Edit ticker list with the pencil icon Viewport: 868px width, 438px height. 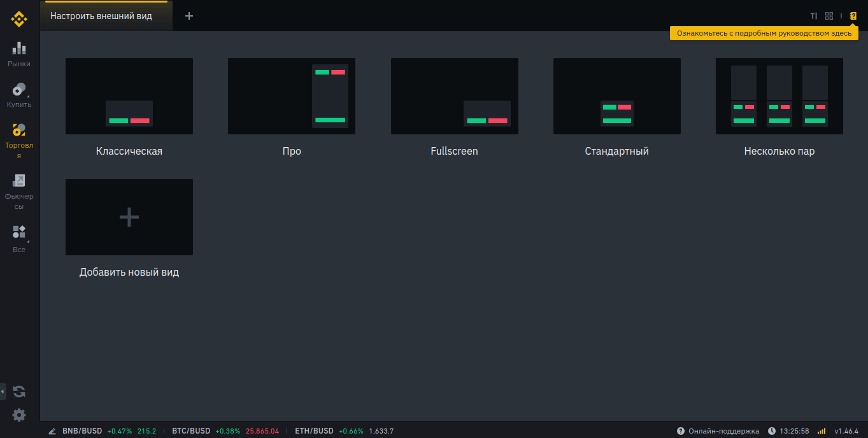[x=52, y=431]
